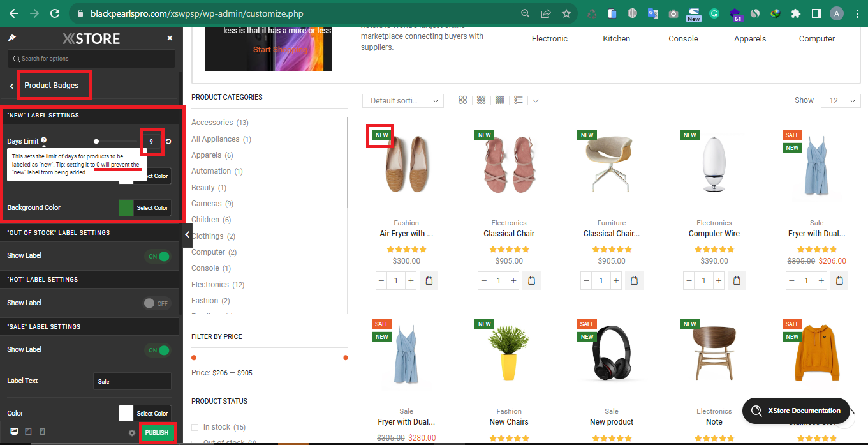
Task: Click the price filter left handle
Action: coord(194,358)
